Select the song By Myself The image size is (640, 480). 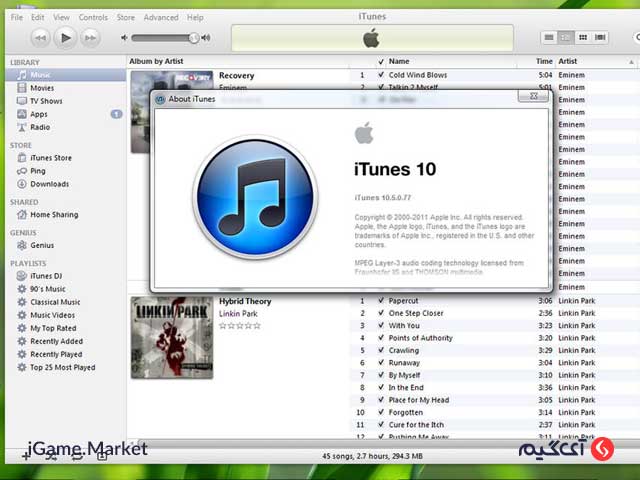(x=404, y=375)
